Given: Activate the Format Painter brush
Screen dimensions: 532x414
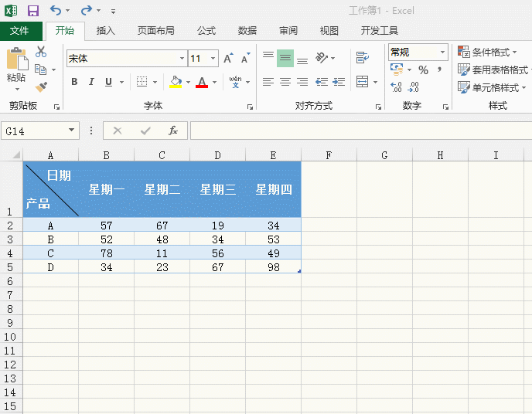Looking at the screenshot, I should [41, 87].
